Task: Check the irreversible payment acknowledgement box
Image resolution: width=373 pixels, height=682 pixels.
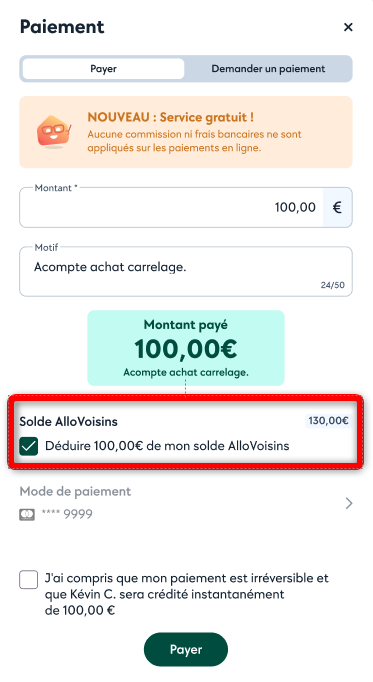Action: (29, 580)
